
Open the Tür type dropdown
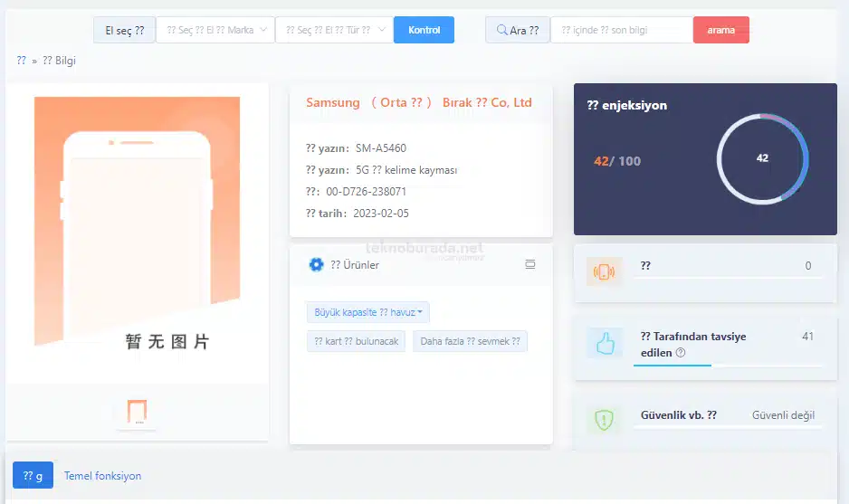click(334, 30)
